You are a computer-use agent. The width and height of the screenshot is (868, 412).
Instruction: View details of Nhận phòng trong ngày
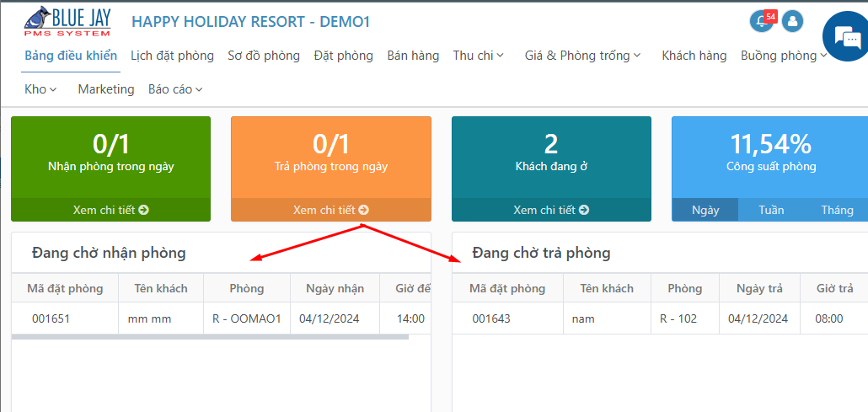110,210
